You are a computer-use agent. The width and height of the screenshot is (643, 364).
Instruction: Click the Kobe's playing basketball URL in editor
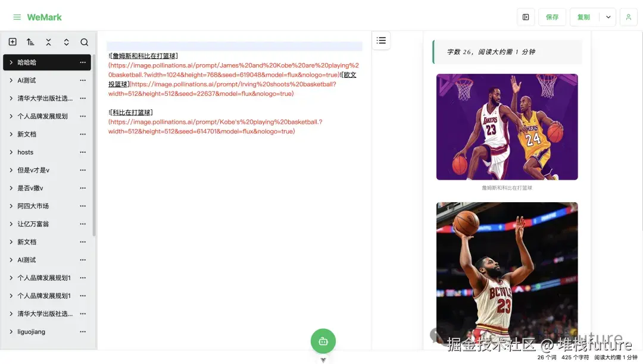216,127
